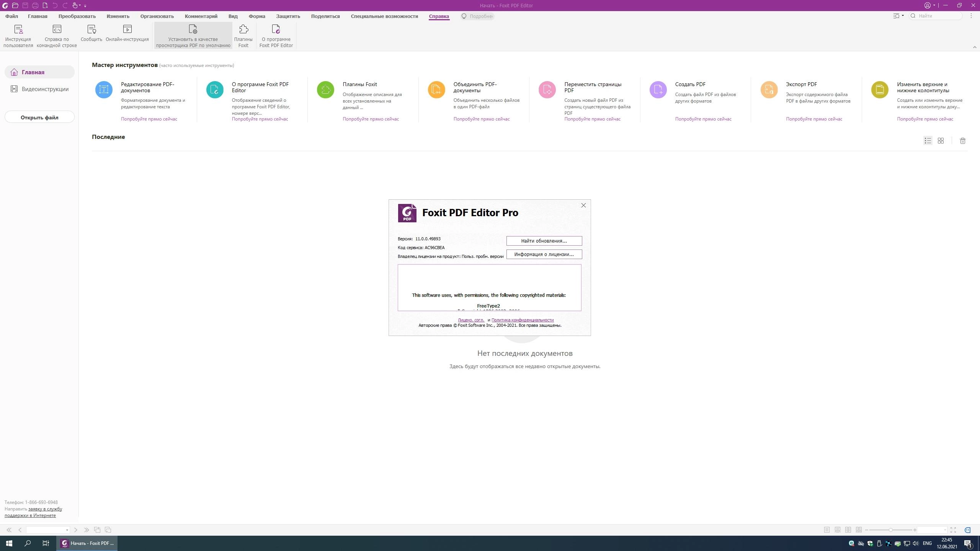Switch to the Защитить ribbon tab
980x551 pixels.
[288, 16]
